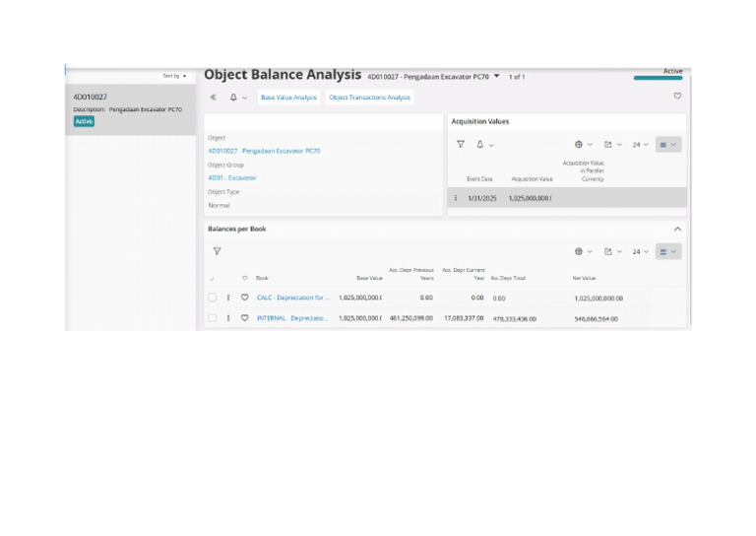
Task: Click export icon in Balances per Book toolbar
Action: [x=608, y=251]
